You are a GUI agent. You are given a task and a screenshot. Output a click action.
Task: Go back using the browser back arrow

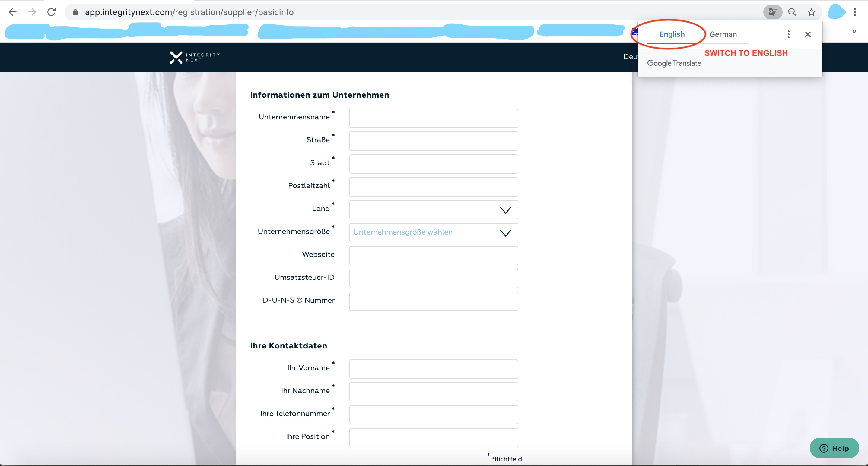click(x=12, y=12)
